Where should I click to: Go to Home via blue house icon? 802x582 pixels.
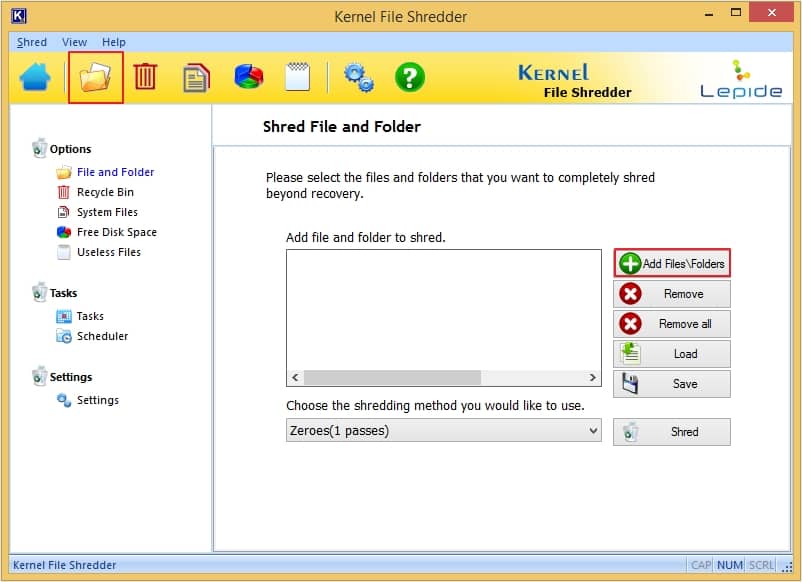tap(35, 77)
